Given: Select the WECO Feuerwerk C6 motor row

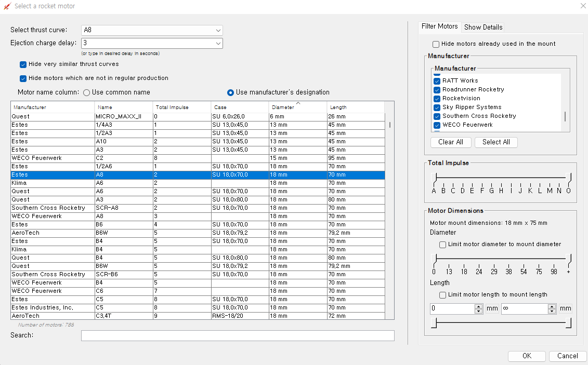Looking at the screenshot, I should pos(198,291).
